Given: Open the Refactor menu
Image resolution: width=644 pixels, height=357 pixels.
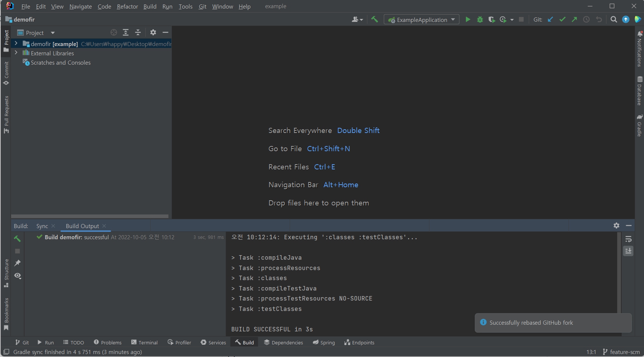Looking at the screenshot, I should 127,6.
